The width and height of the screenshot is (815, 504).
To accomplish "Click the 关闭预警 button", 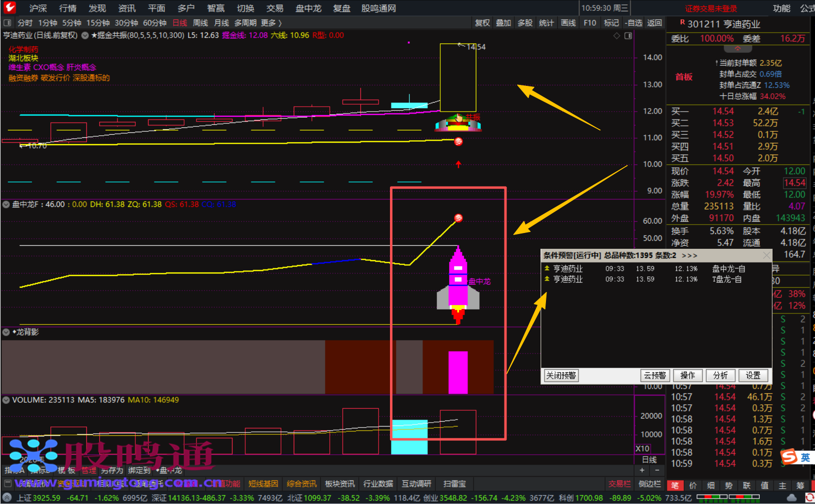I will pos(561,376).
